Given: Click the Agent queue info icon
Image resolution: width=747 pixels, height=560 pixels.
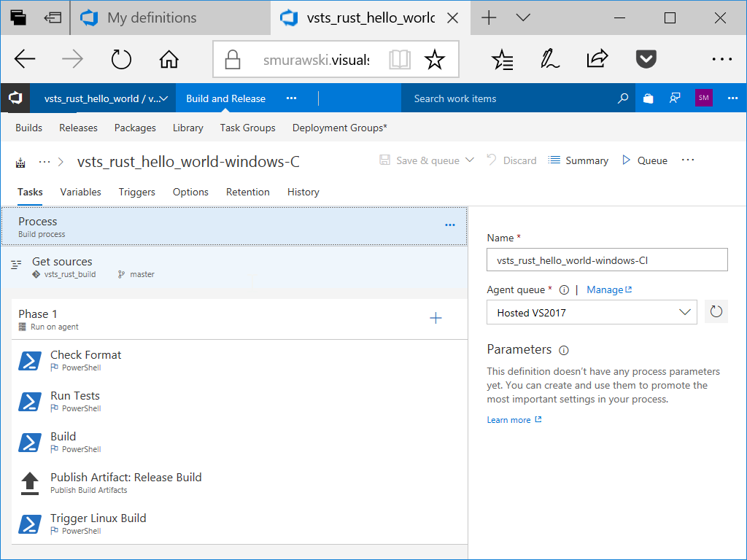Looking at the screenshot, I should 564,289.
